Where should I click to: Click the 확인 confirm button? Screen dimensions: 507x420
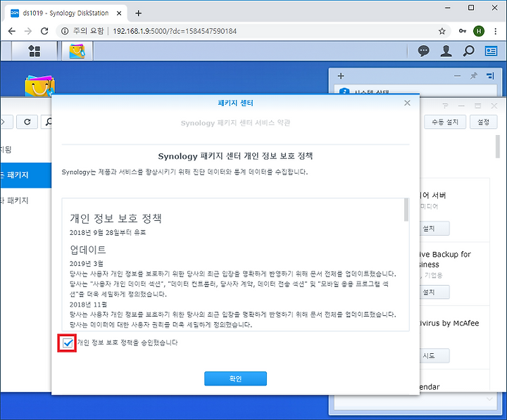[x=235, y=378]
